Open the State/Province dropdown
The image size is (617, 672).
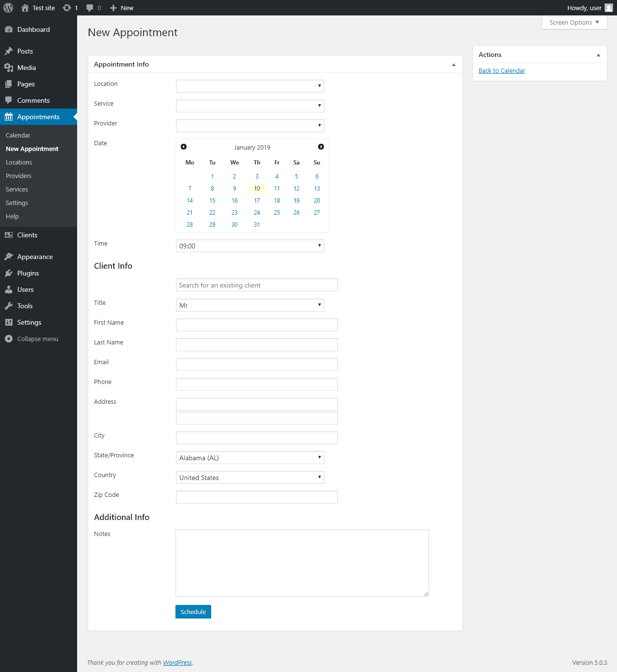point(250,458)
